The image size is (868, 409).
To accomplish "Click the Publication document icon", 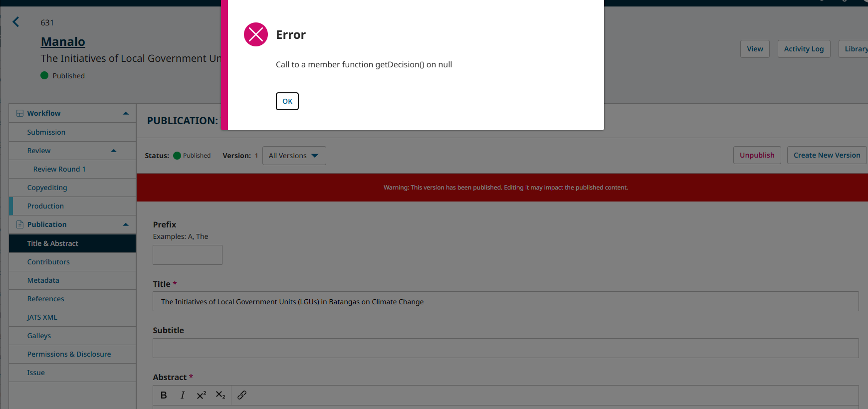I will 20,224.
